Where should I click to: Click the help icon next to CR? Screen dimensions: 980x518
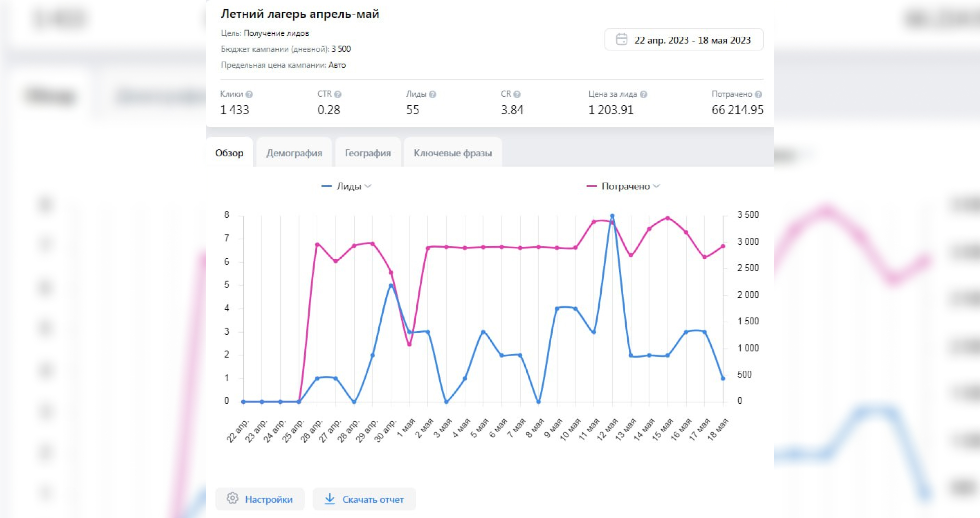click(517, 94)
